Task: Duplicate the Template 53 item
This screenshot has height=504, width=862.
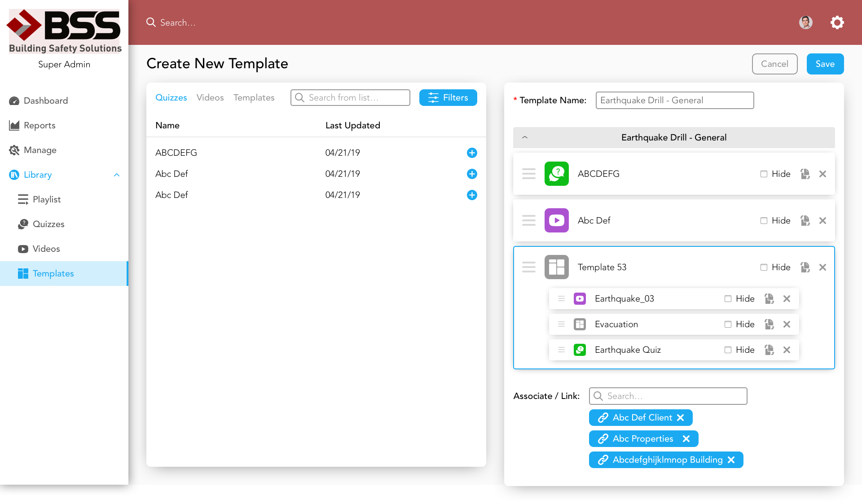Action: pos(805,267)
